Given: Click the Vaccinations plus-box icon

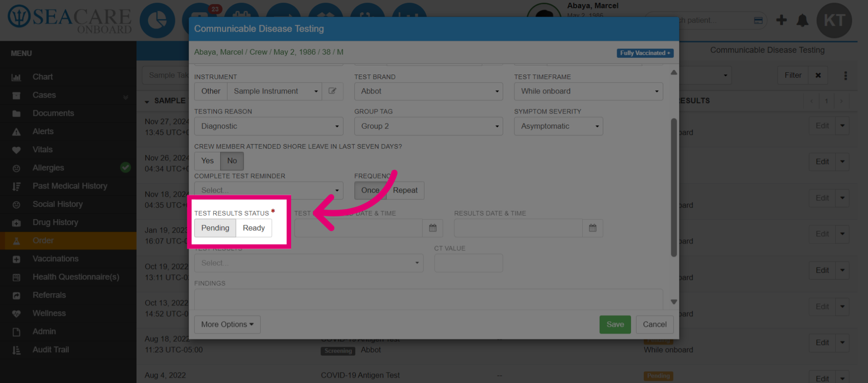Looking at the screenshot, I should [16, 259].
